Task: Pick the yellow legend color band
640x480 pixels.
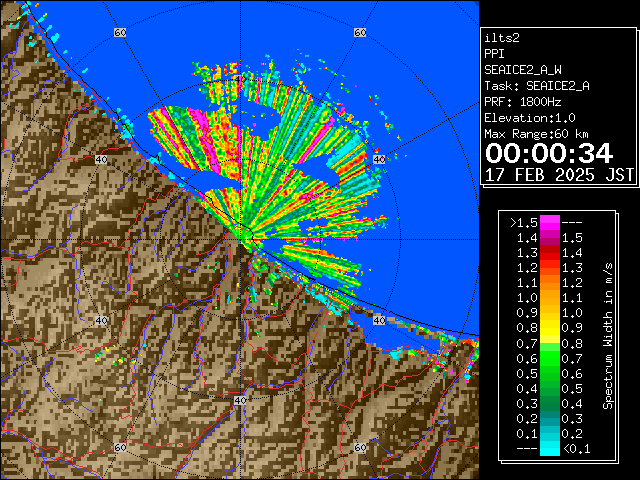Action: pyautogui.click(x=550, y=328)
